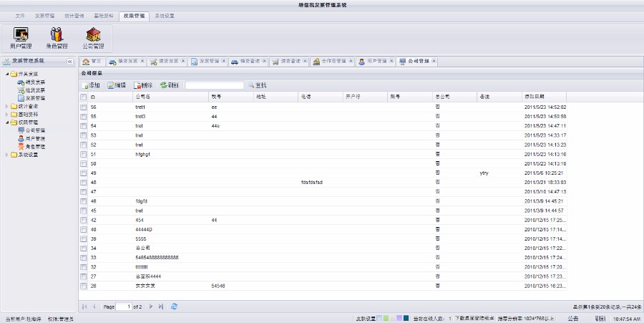644x323 pixels.
Task: Click the refresh icon in the pagination bar
Action: [175, 307]
